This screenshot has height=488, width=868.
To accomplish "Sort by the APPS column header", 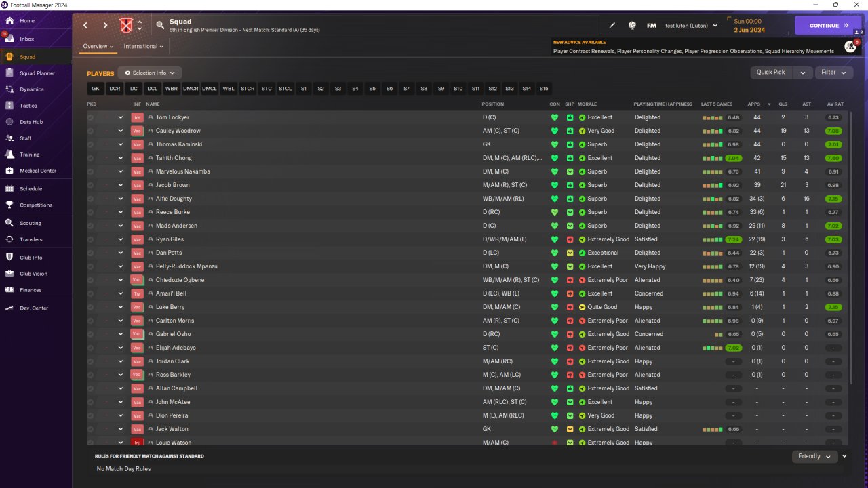I will tap(754, 104).
